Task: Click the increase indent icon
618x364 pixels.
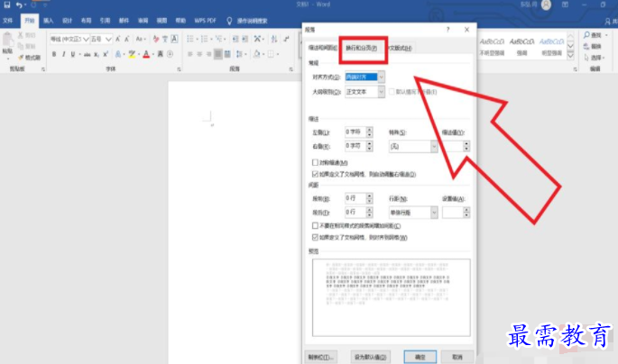Action: pyautogui.click(x=244, y=39)
